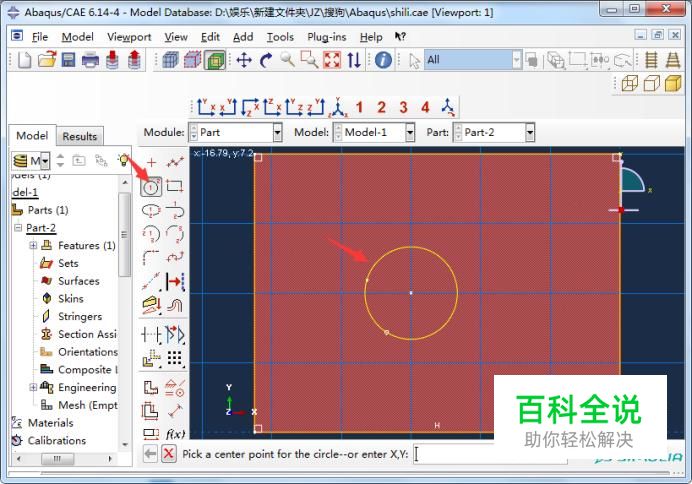The width and height of the screenshot is (692, 484).
Task: Open the Viewport menu
Action: pyautogui.click(x=129, y=37)
